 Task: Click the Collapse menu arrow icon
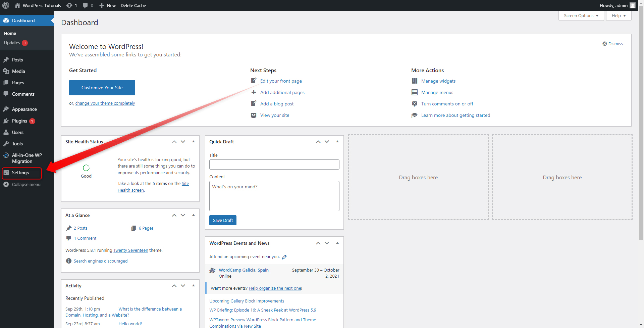coord(6,184)
